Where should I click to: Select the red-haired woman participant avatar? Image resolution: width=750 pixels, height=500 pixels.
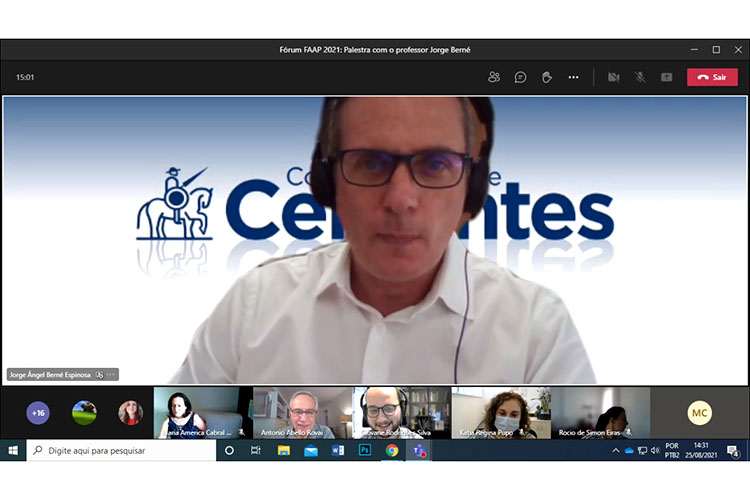coord(130,412)
